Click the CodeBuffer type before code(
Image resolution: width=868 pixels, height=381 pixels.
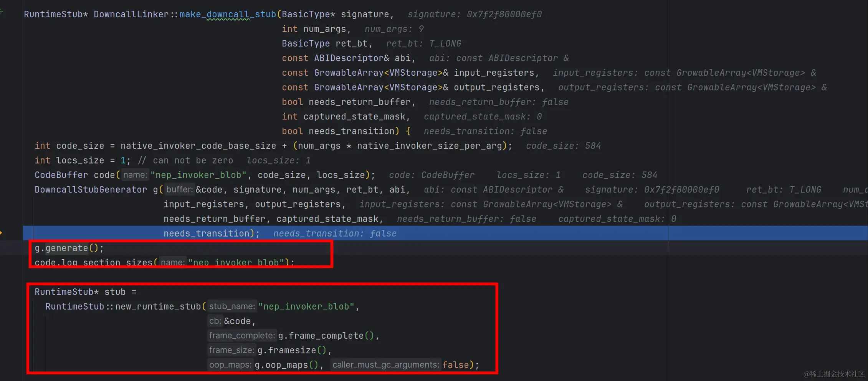[61, 175]
